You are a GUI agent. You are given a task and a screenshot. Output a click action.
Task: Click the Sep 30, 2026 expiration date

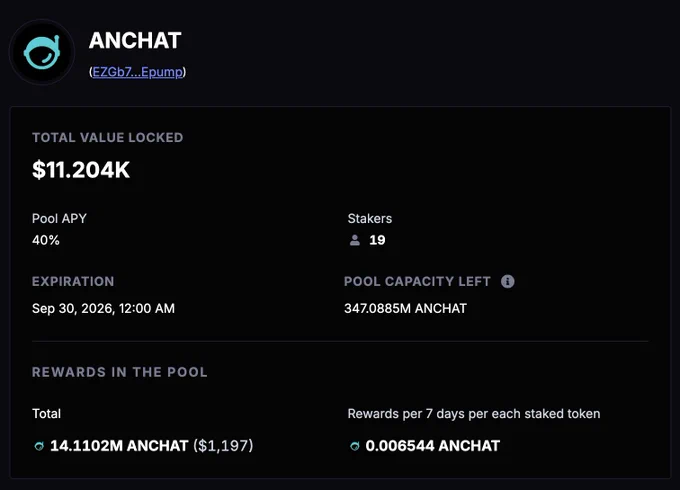[x=103, y=308]
